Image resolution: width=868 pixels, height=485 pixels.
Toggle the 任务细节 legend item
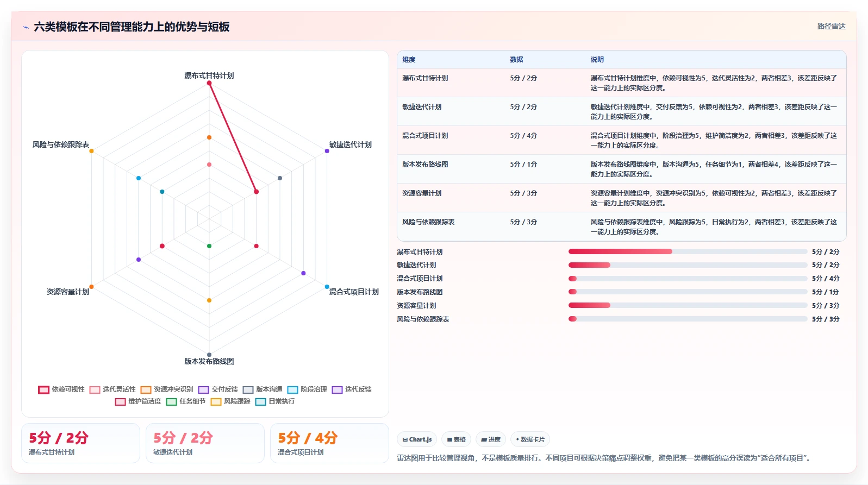click(x=186, y=401)
